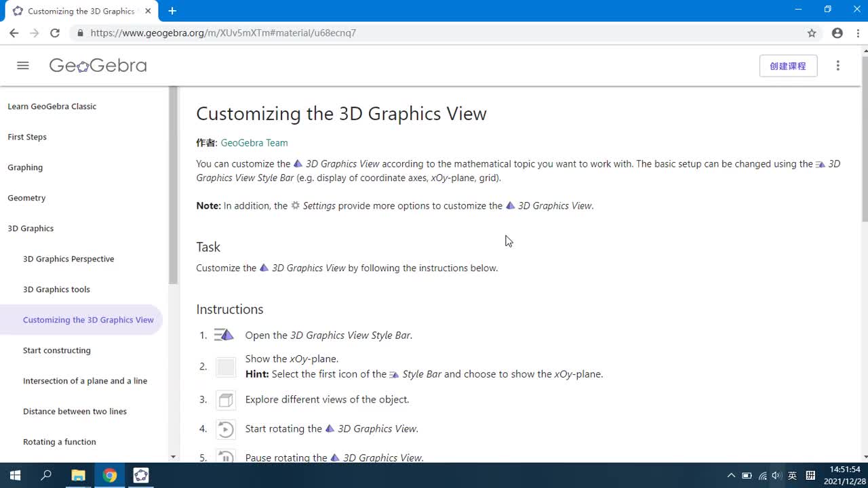
Task: Click the style bar icon in the hint text
Action: pos(394,374)
